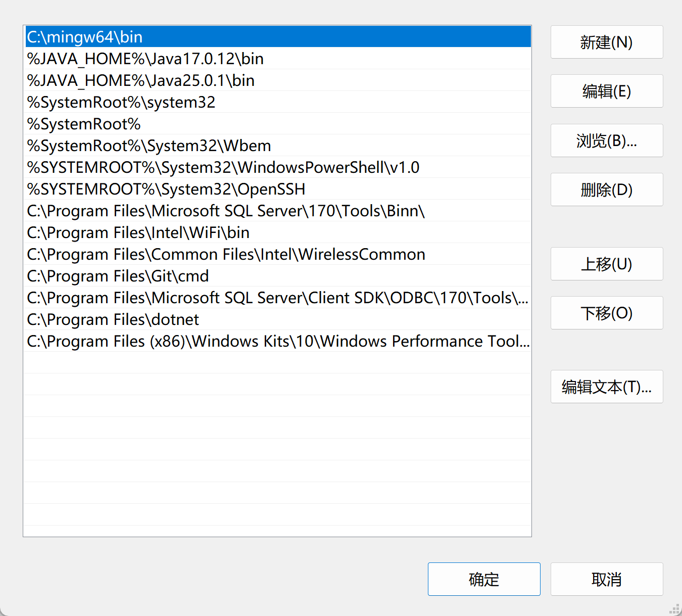The image size is (682, 616).
Task: Select the Program Files\Git\cmd entry
Action: point(278,276)
